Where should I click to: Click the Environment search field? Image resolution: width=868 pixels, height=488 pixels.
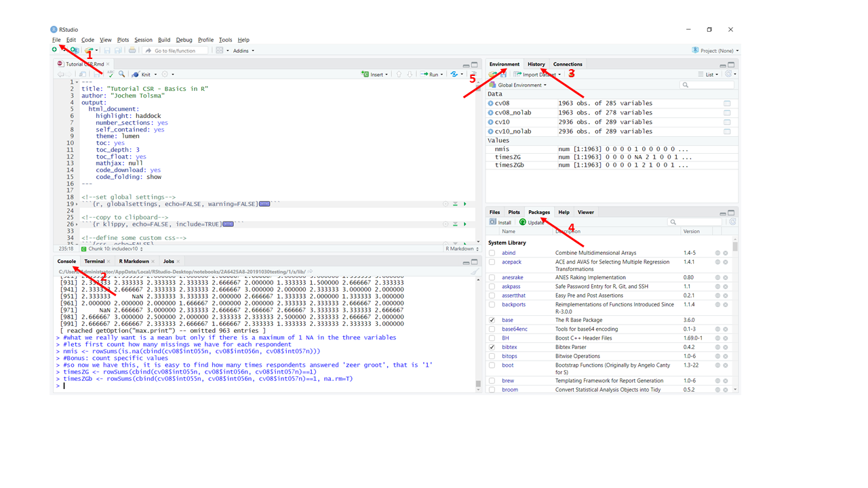click(707, 85)
